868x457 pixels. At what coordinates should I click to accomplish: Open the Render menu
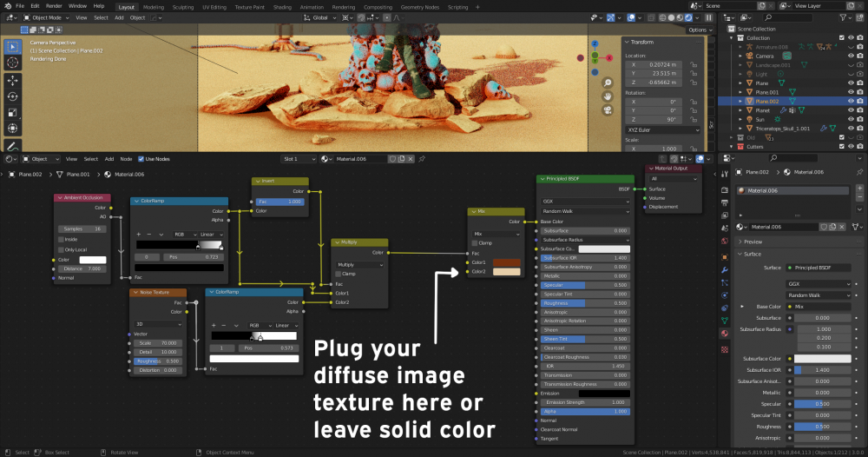click(x=54, y=6)
